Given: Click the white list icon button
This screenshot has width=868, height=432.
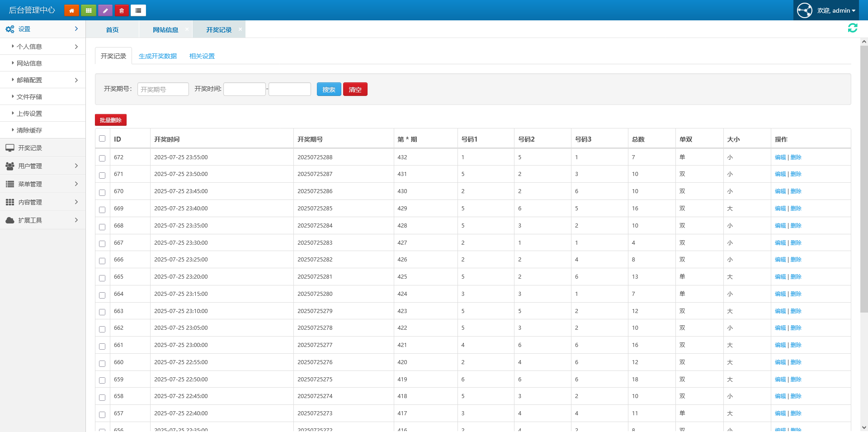Looking at the screenshot, I should 138,10.
